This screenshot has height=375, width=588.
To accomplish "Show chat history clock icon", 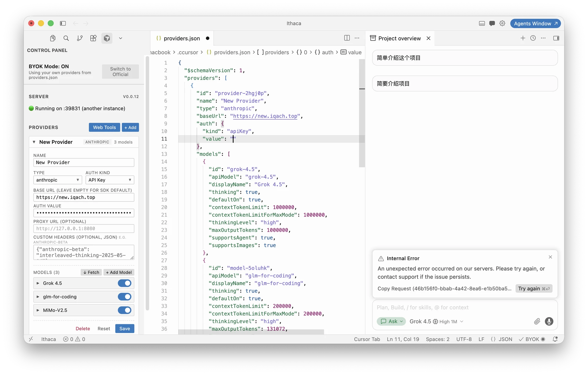I will (x=533, y=38).
